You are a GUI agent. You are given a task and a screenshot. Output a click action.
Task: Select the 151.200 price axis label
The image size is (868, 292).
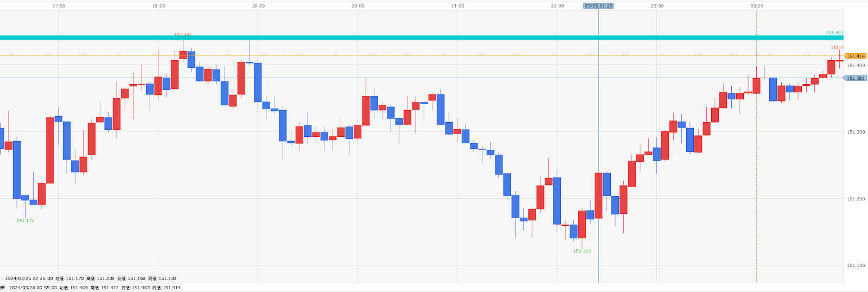856,199
